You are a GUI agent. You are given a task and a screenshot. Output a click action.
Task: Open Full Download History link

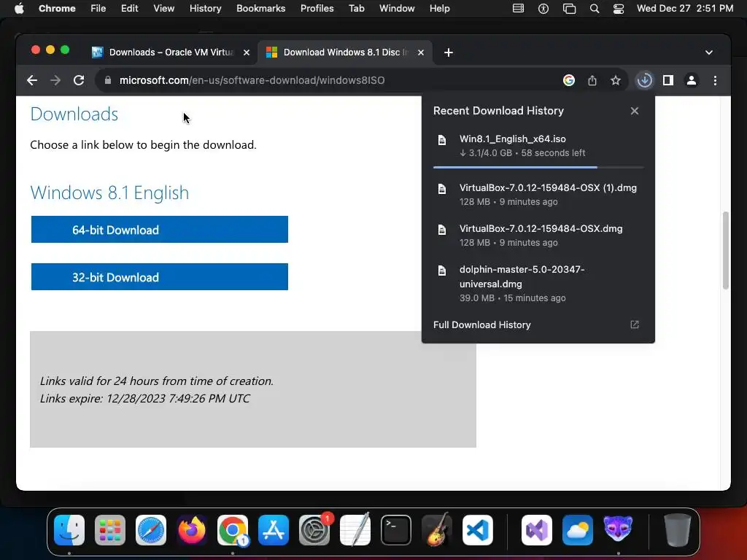[x=481, y=324]
